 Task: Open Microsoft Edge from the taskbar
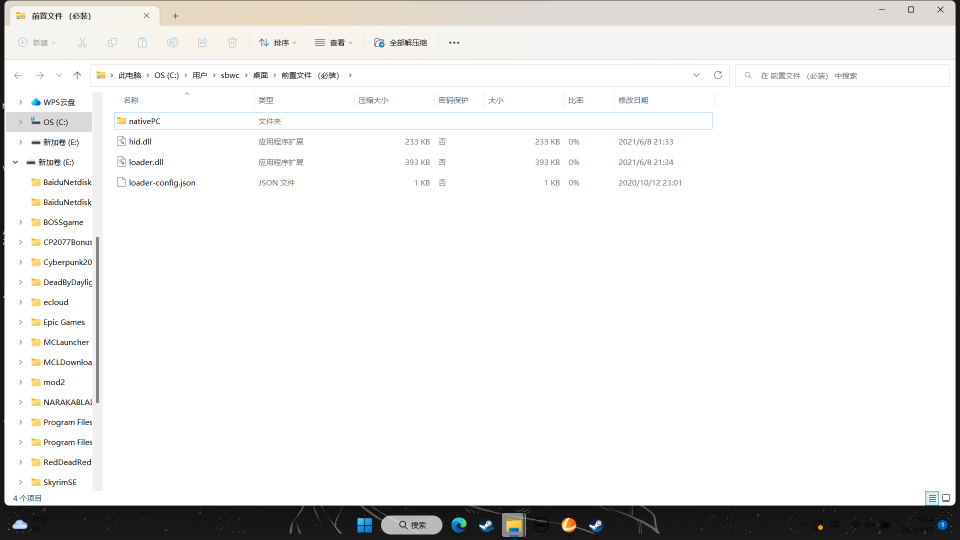coord(459,525)
